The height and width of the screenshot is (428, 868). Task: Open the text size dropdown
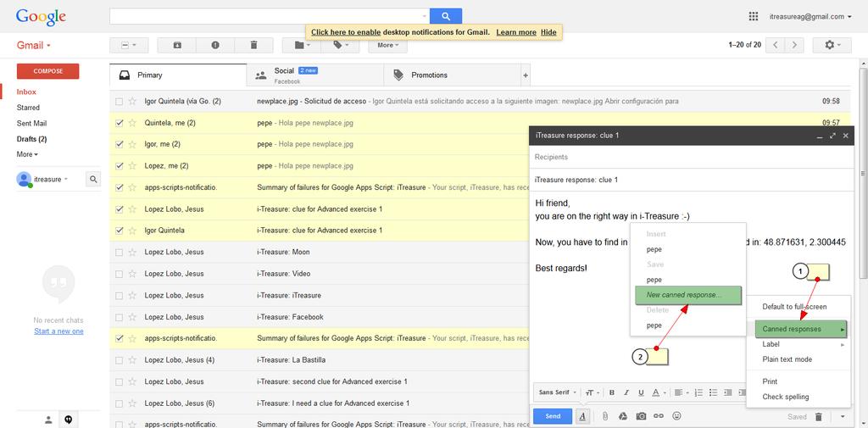pos(592,392)
